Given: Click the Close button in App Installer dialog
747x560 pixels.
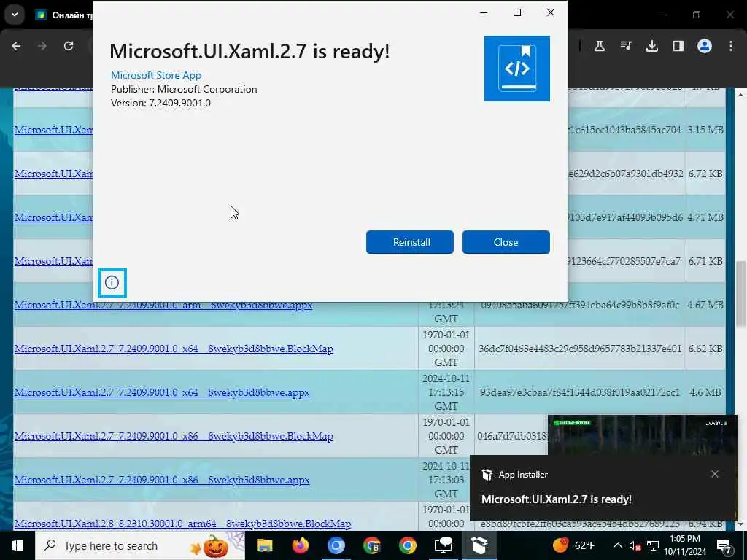Looking at the screenshot, I should click(x=506, y=242).
